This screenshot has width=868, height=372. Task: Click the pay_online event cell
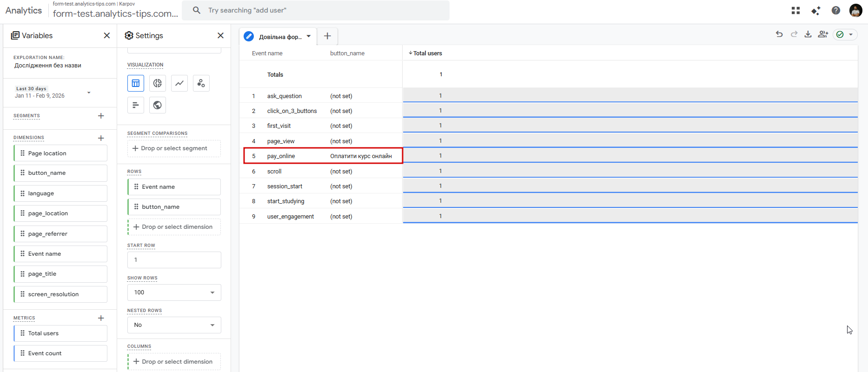click(x=281, y=156)
